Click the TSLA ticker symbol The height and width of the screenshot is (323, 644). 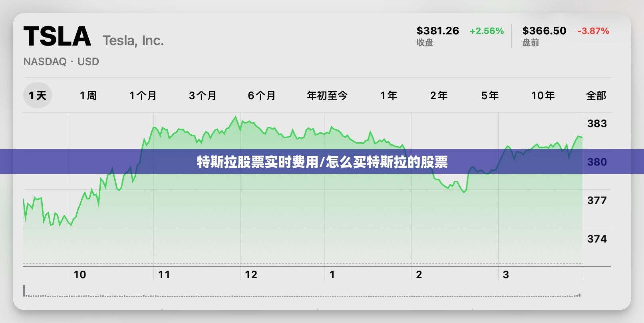click(57, 36)
